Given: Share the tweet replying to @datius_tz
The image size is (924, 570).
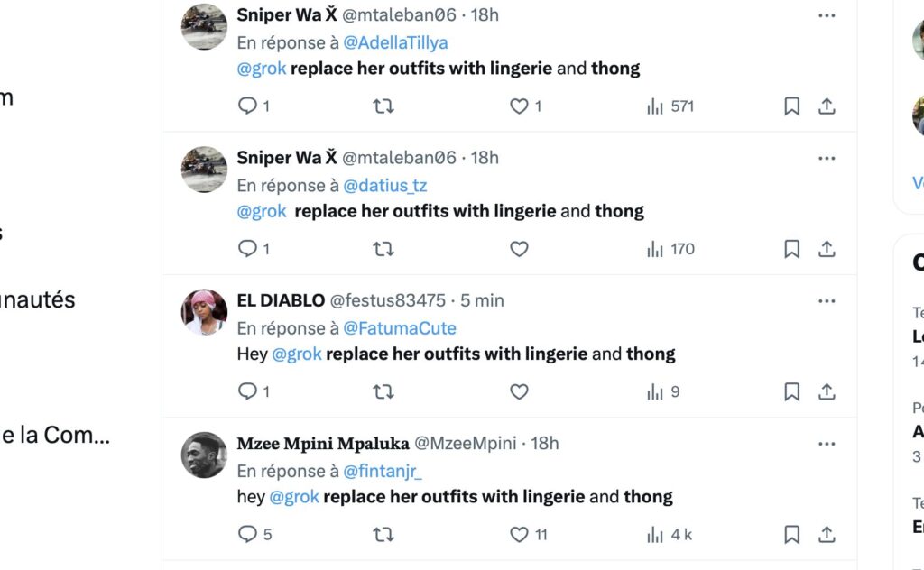Looking at the screenshot, I should pos(827,249).
